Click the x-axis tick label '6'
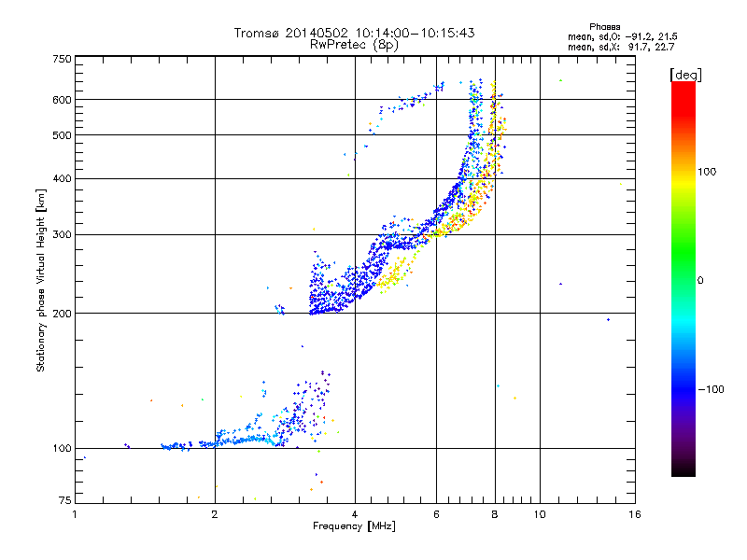The image size is (747, 560). 436,514
